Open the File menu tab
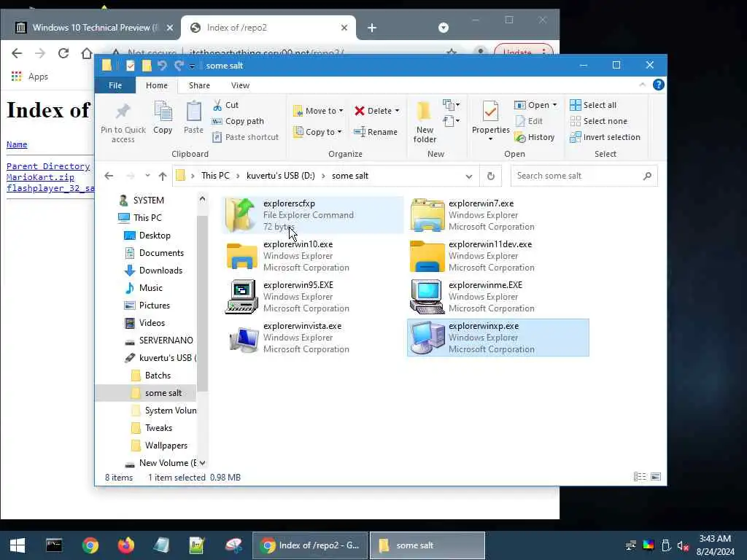Viewport: 747px width, 560px height. (x=115, y=85)
